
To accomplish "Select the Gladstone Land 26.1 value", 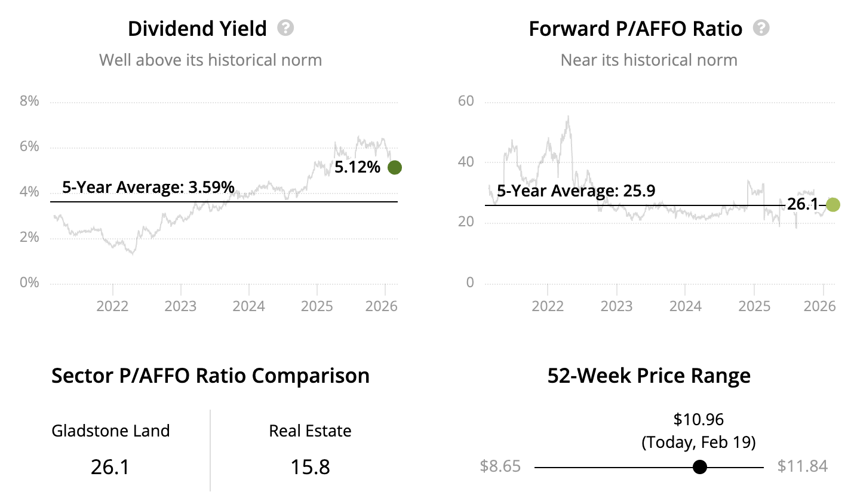I will (x=110, y=467).
